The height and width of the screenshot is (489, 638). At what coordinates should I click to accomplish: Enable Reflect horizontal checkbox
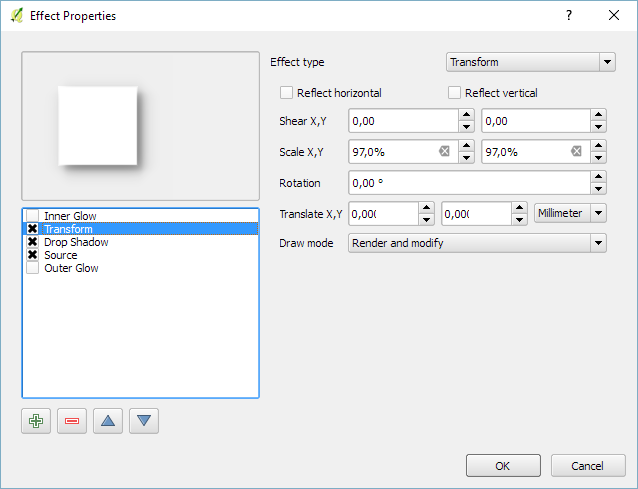pyautogui.click(x=287, y=93)
